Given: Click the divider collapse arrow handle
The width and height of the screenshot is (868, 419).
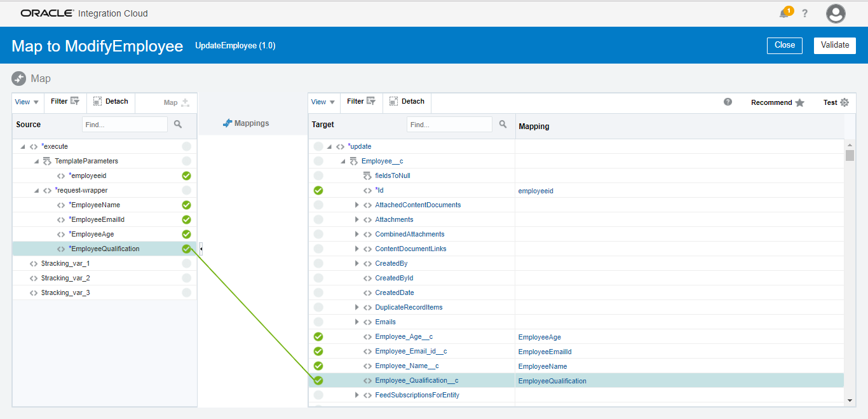Looking at the screenshot, I should (x=201, y=249).
